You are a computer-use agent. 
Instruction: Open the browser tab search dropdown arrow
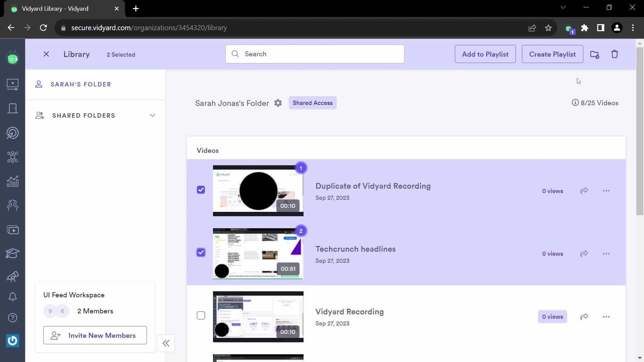(x=563, y=7)
